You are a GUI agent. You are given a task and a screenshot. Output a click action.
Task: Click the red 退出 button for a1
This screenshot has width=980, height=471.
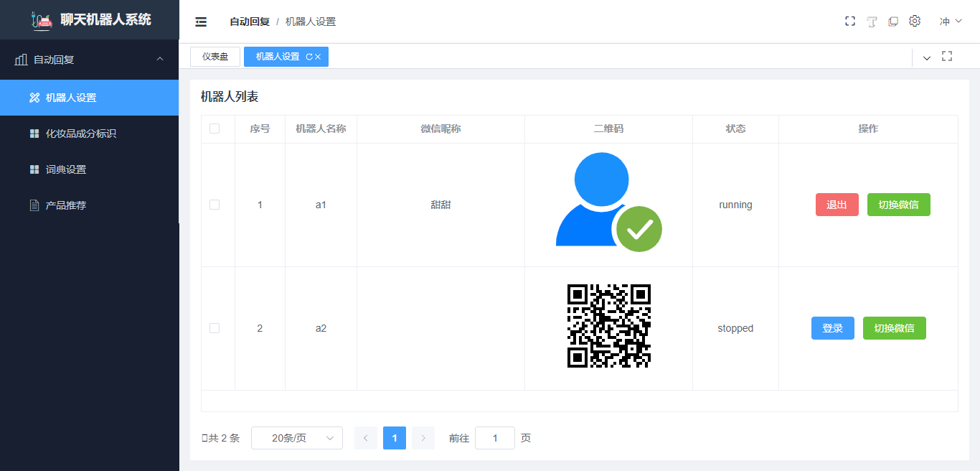(837, 205)
